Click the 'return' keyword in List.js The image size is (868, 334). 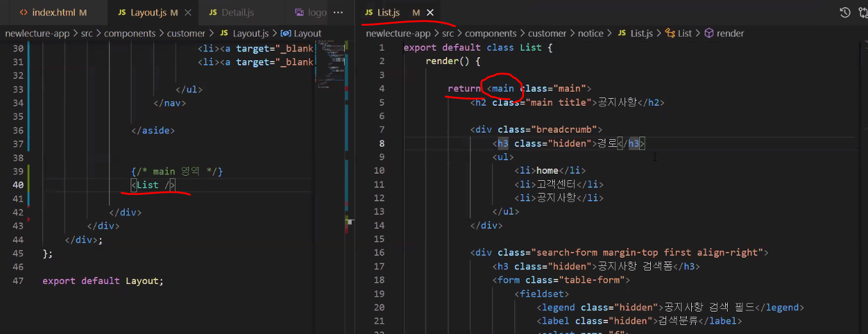click(464, 88)
